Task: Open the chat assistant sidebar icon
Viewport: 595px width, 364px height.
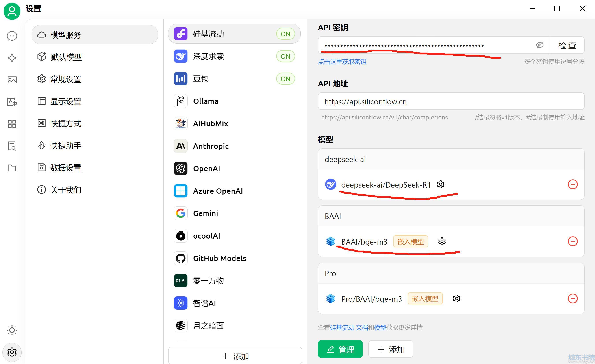Action: pyautogui.click(x=12, y=36)
